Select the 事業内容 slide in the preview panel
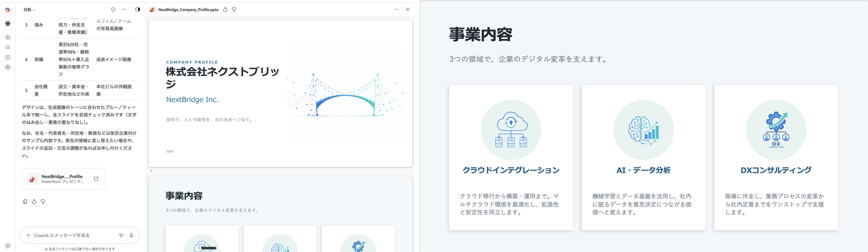Screen dimensions: 868x252 280,214
